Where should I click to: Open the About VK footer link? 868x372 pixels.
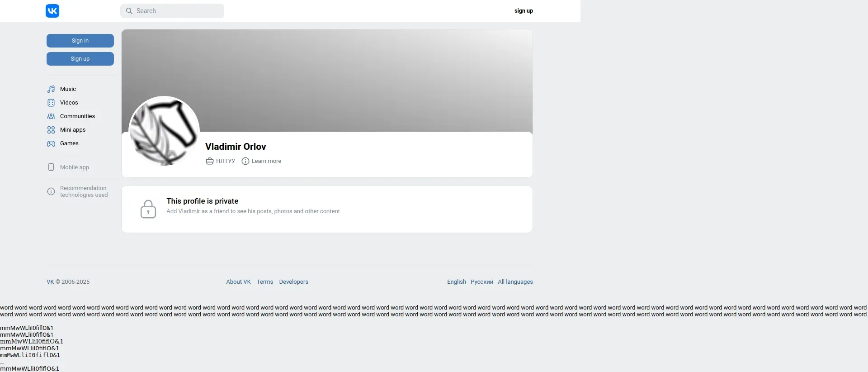coord(238,282)
